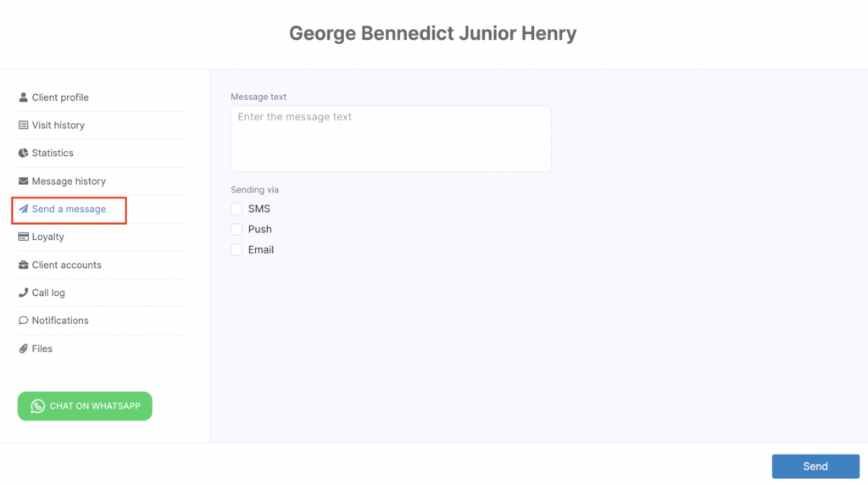Click the Message history envelope icon
The height and width of the screenshot is (485, 868).
24,181
